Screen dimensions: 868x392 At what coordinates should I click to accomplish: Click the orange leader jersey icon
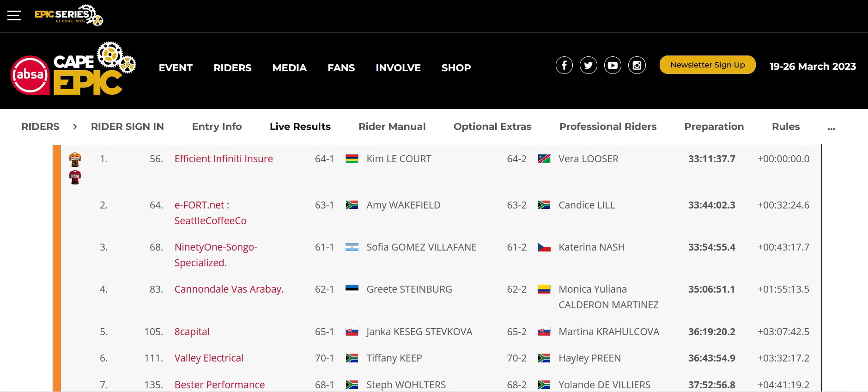tap(75, 159)
